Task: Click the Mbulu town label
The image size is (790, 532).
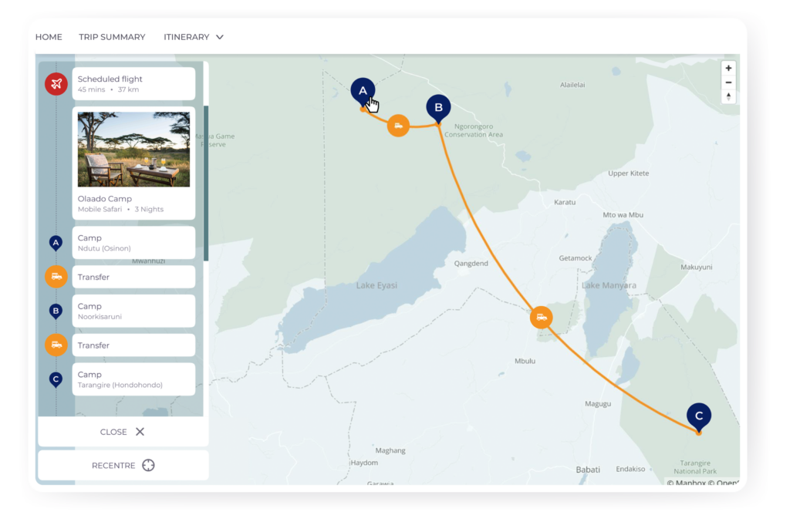Action: pos(525,361)
